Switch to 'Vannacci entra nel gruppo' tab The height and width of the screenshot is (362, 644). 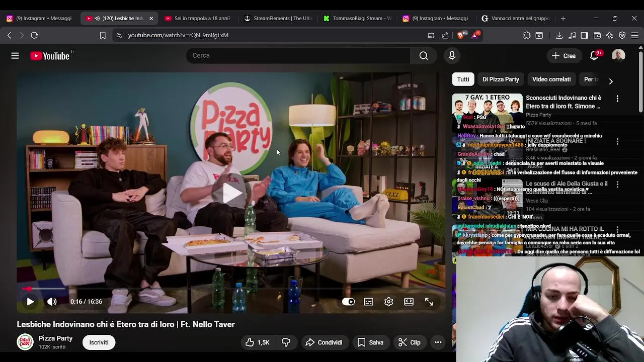516,18
